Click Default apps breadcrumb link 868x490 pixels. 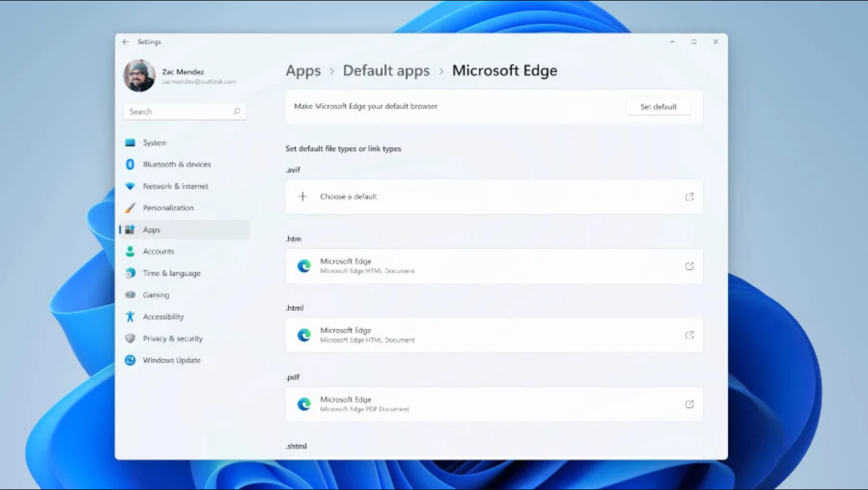tap(386, 71)
